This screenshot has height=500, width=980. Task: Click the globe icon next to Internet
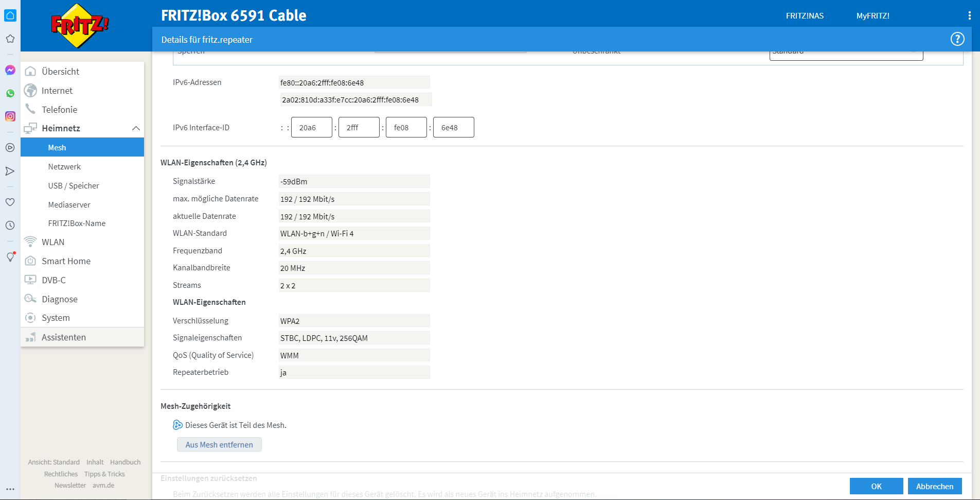[31, 90]
